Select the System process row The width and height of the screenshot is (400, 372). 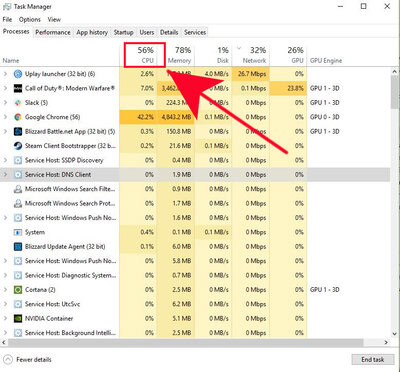point(195,232)
